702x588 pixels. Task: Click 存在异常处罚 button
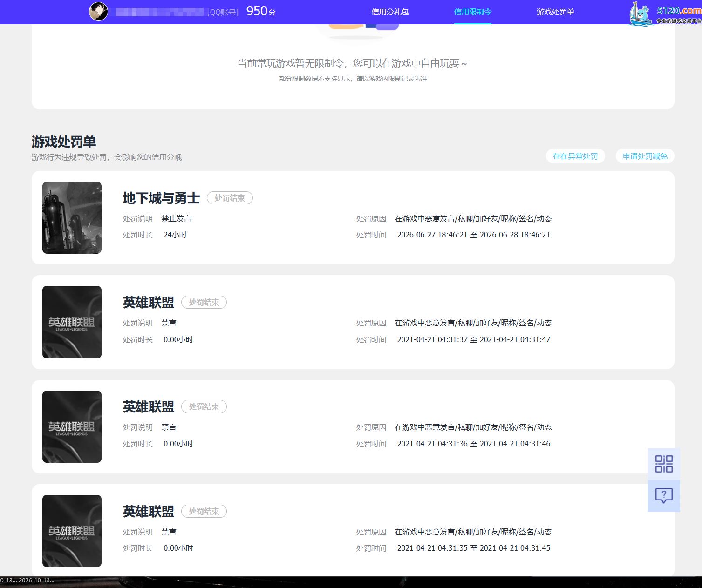575,156
